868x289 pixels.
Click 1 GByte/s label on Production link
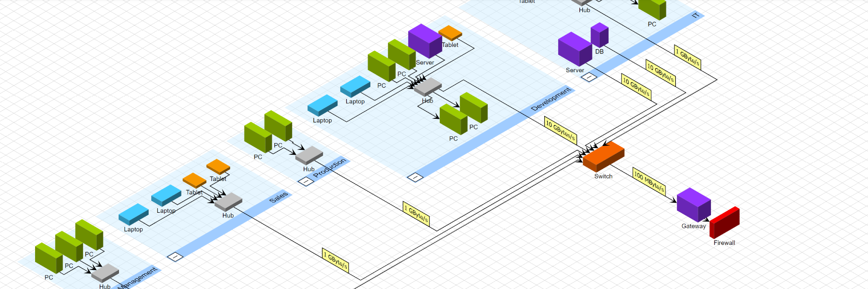click(416, 214)
